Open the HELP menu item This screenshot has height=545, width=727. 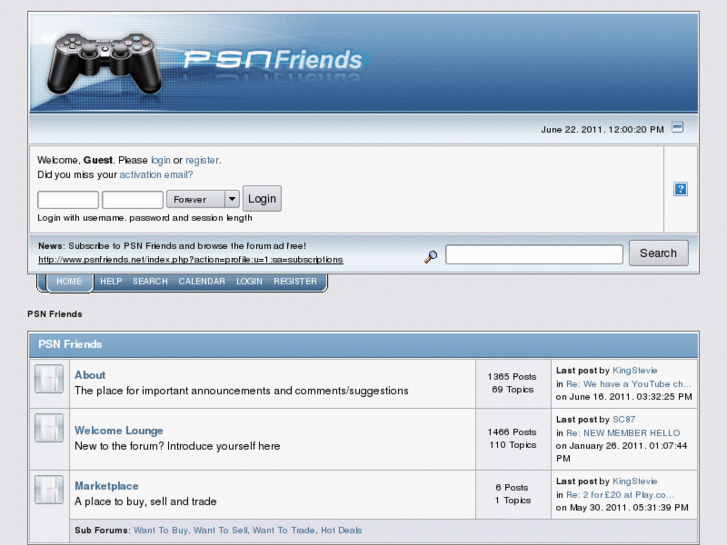coord(111,282)
